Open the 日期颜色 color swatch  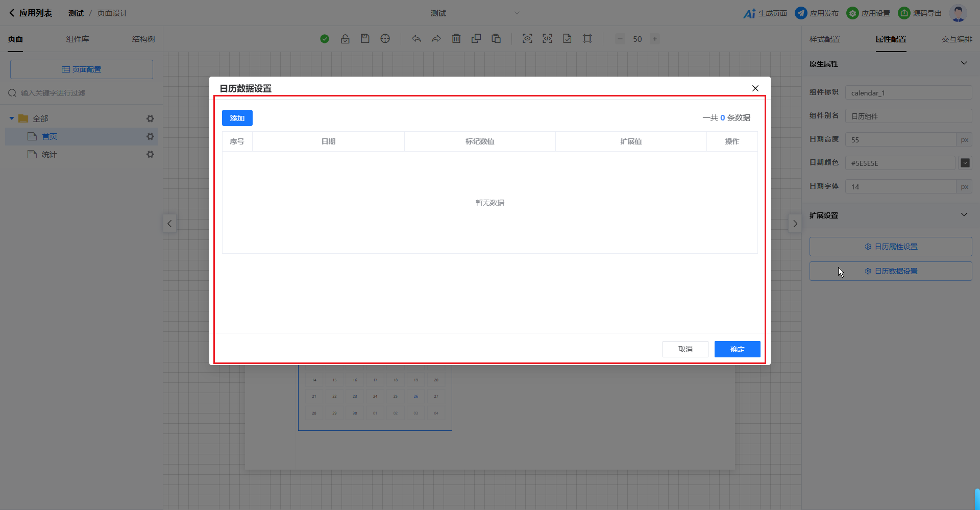[x=965, y=163]
